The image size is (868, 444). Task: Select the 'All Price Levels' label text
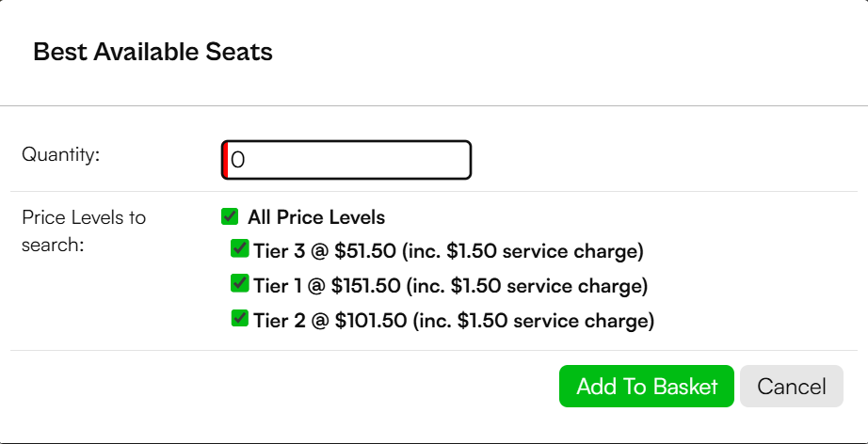coord(316,217)
